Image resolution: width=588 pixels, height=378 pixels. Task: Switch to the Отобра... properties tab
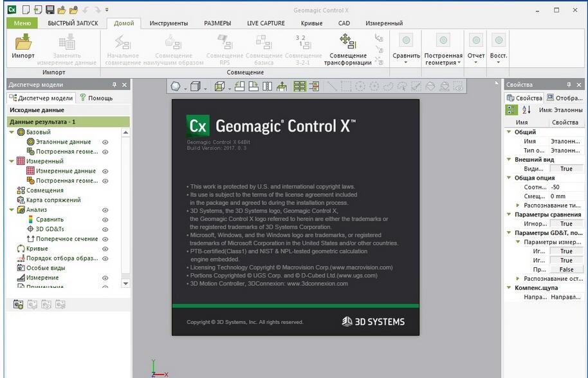[x=564, y=98]
